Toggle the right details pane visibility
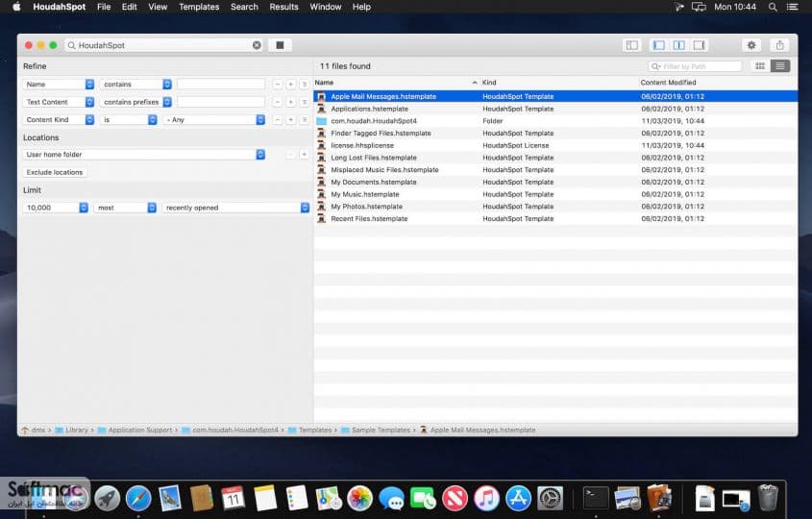 click(699, 45)
